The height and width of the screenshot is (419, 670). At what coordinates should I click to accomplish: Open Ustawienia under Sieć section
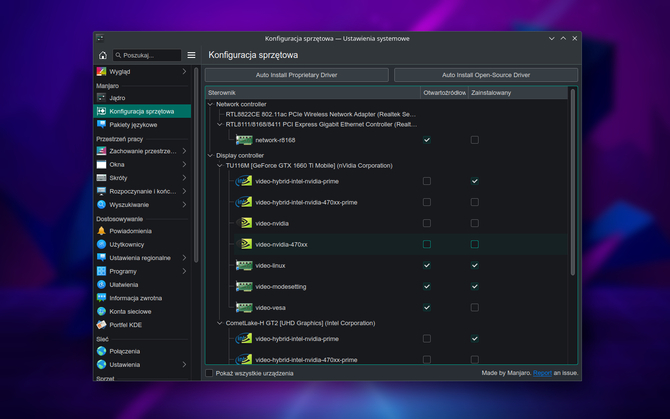tap(142, 365)
